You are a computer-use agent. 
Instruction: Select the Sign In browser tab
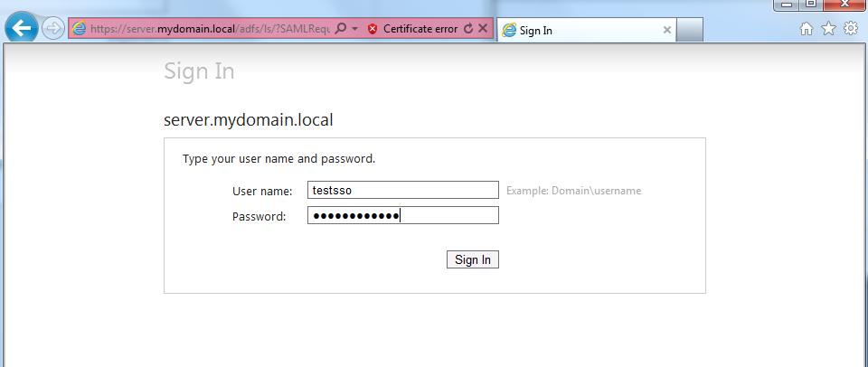point(586,30)
